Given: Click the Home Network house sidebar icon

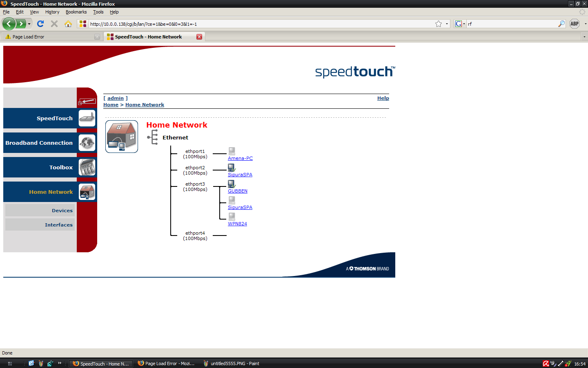Looking at the screenshot, I should point(87,192).
